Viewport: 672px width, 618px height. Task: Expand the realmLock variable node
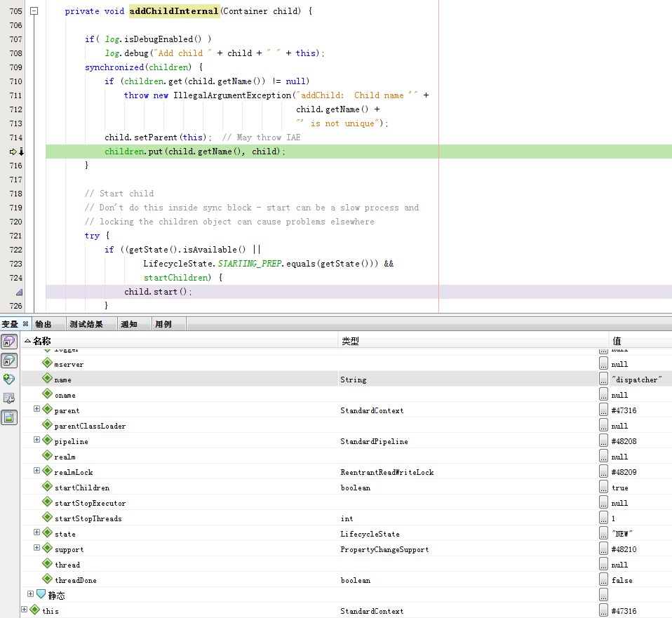37,471
